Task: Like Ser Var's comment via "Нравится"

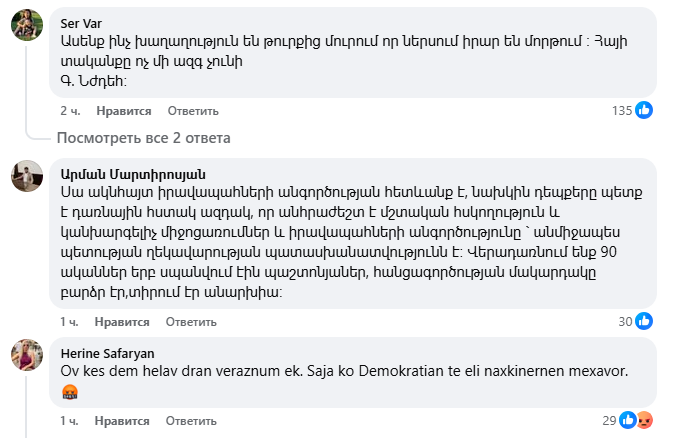Action: pyautogui.click(x=123, y=111)
